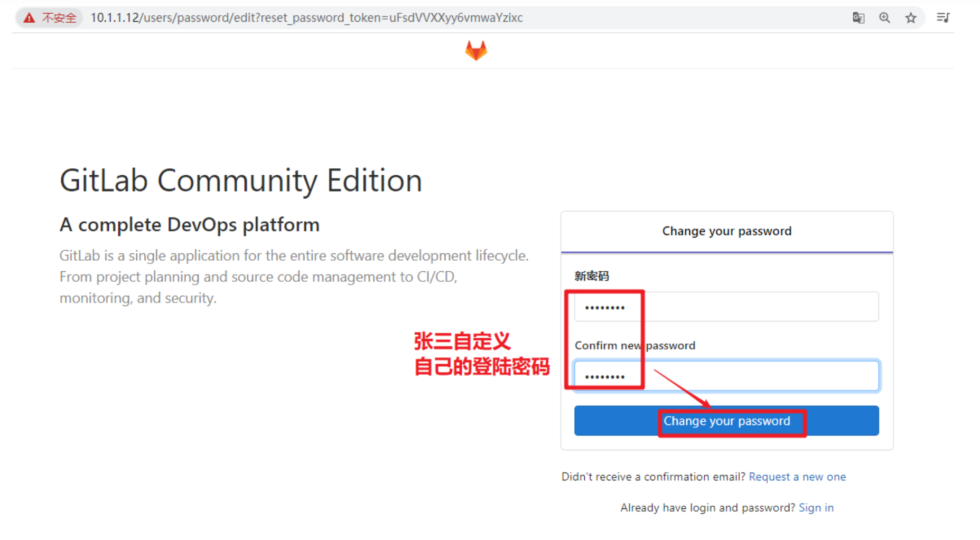Click the GitLab fox logo

476,51
